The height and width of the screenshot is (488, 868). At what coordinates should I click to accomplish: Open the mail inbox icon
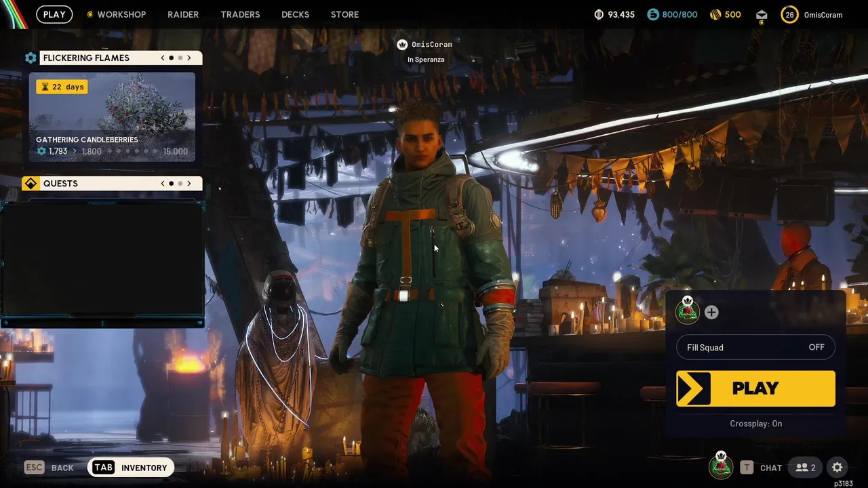pyautogui.click(x=762, y=15)
